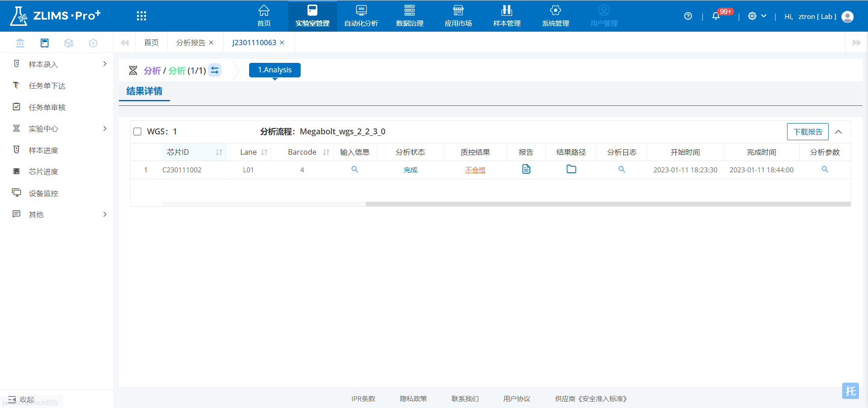Switch to the 分析报告 tab
The image size is (868, 408).
(x=190, y=43)
